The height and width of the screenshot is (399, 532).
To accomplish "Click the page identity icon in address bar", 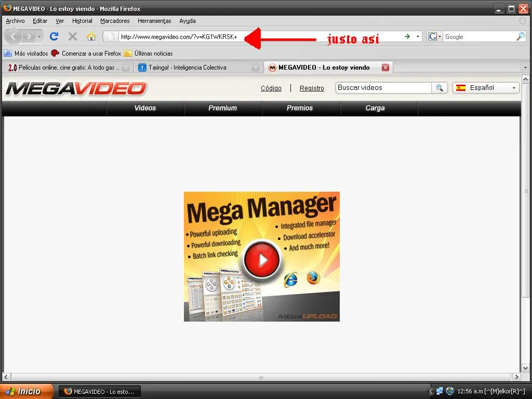I will (x=111, y=36).
